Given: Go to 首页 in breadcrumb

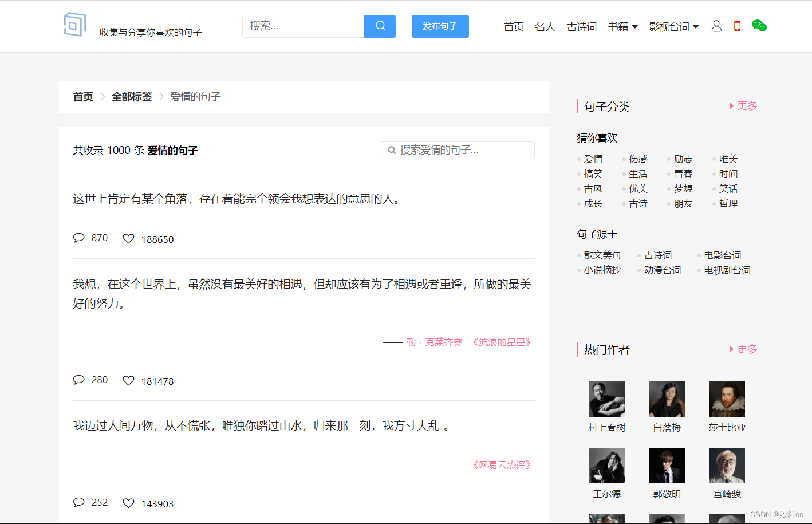Looking at the screenshot, I should tap(83, 97).
